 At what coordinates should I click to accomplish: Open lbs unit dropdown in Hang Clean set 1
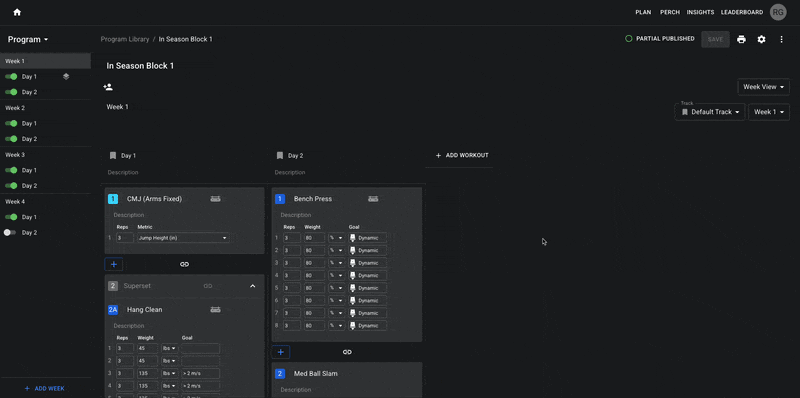tap(169, 349)
